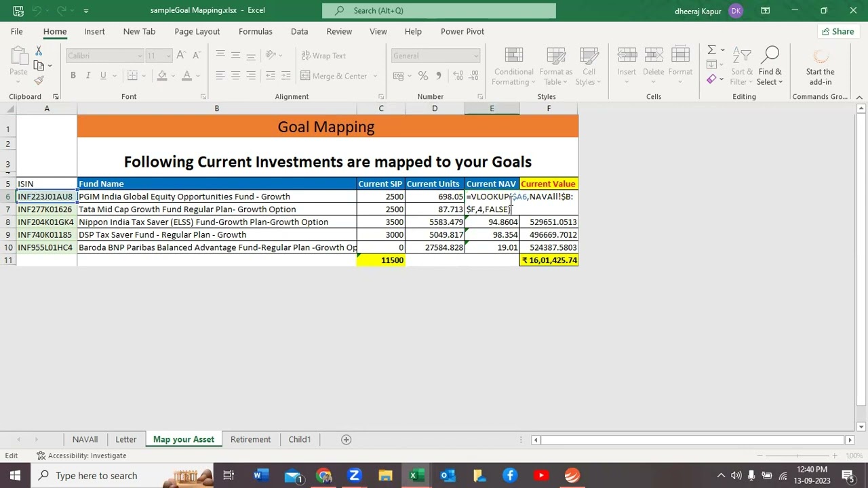The image size is (868, 488).
Task: Switch to the Formulas tab
Action: click(256, 31)
